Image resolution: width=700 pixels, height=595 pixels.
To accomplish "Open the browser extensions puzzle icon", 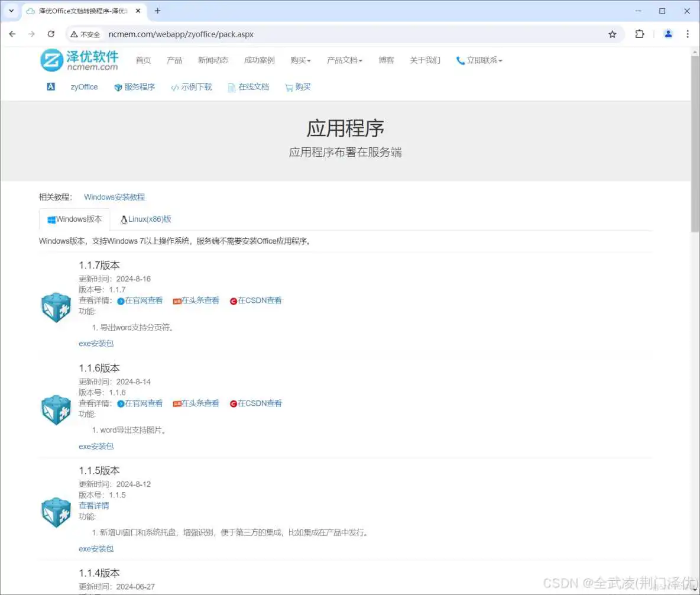I will tap(640, 34).
